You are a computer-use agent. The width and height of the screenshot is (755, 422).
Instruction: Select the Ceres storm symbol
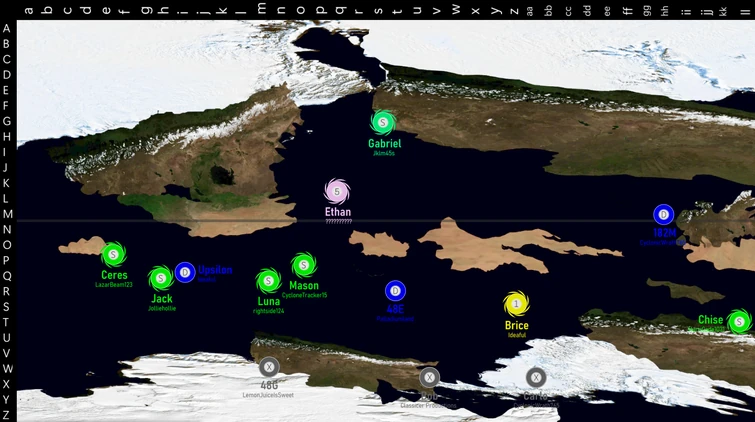tap(113, 254)
